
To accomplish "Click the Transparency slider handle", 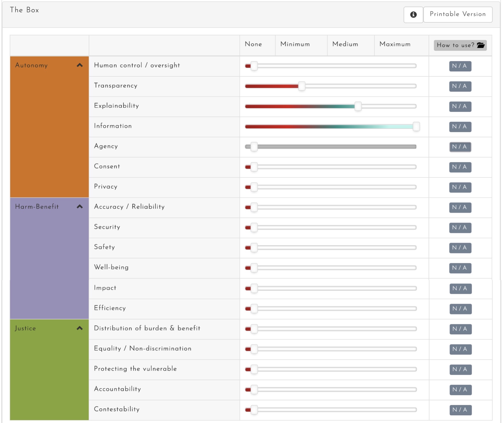I will pyautogui.click(x=302, y=86).
